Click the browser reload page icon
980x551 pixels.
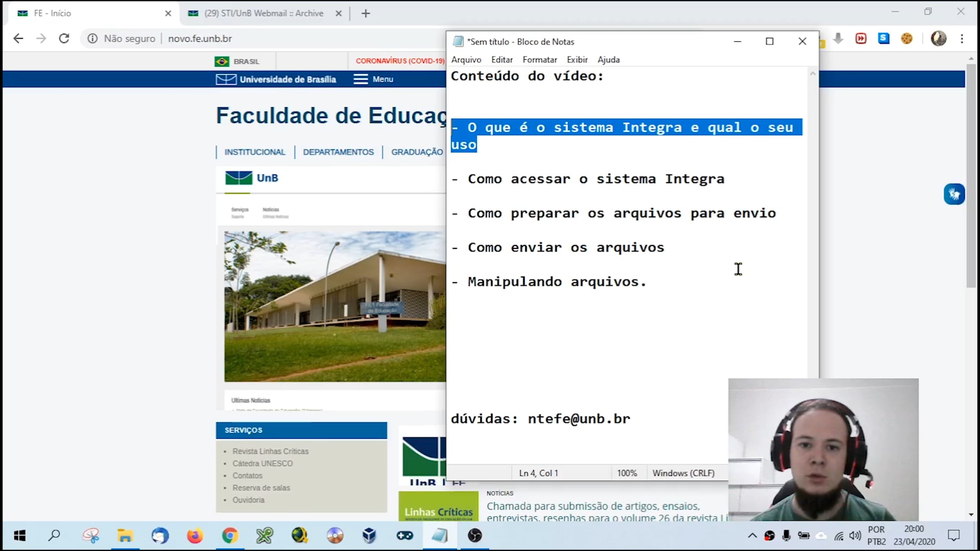(64, 38)
